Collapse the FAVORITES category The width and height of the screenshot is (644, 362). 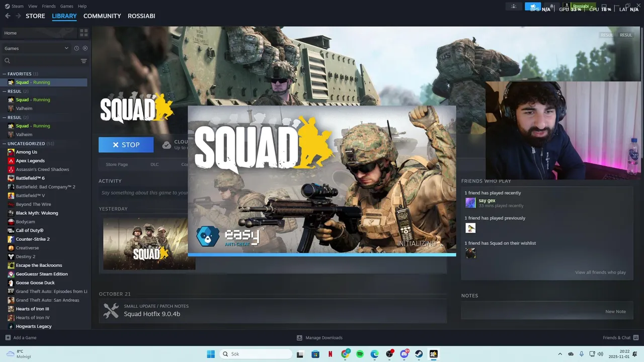click(x=4, y=74)
